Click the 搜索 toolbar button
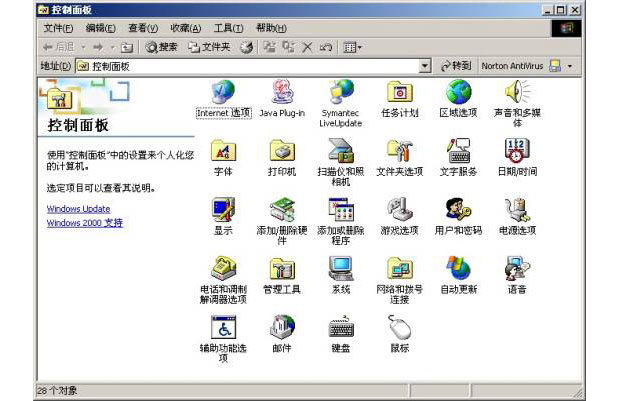 pyautogui.click(x=161, y=47)
